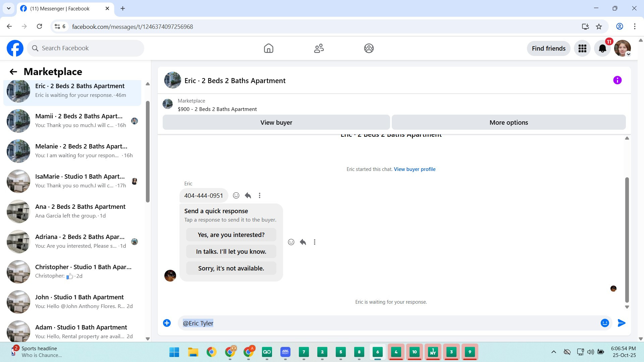Click the View buyer button
This screenshot has height=362, width=644.
(276, 122)
